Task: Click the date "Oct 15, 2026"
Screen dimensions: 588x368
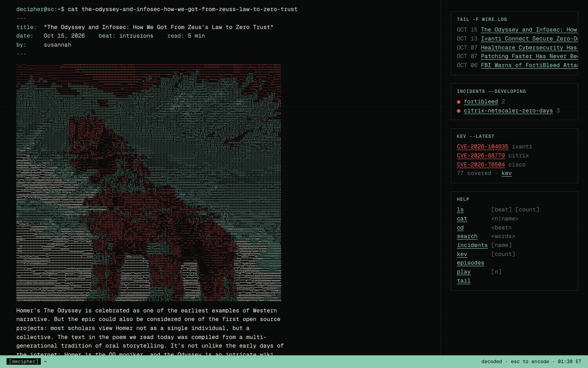Action: click(x=64, y=36)
